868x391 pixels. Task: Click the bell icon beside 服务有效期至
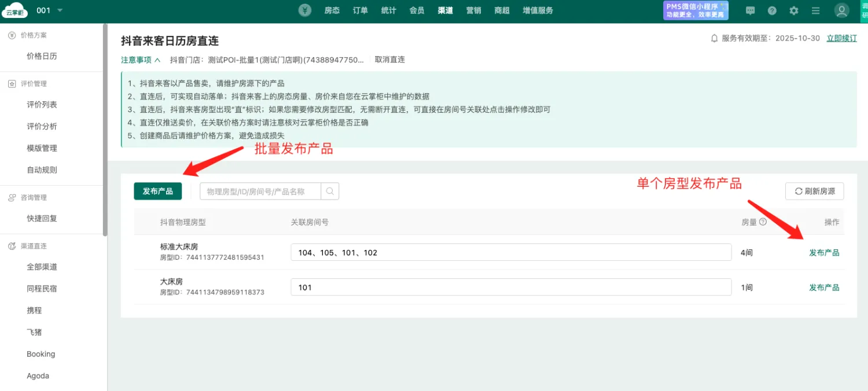[714, 38]
